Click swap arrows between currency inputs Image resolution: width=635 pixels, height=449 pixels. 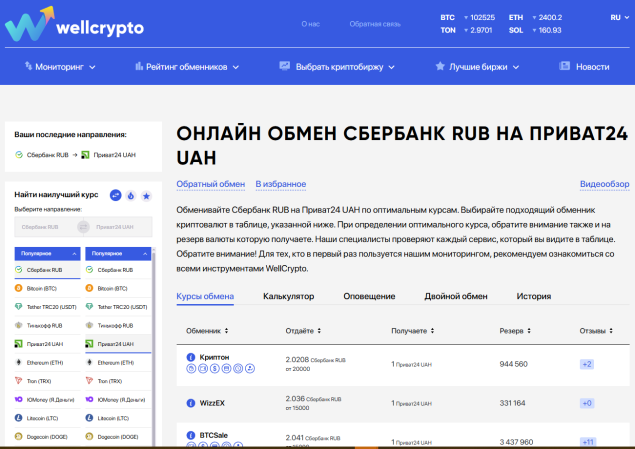pyautogui.click(x=83, y=227)
